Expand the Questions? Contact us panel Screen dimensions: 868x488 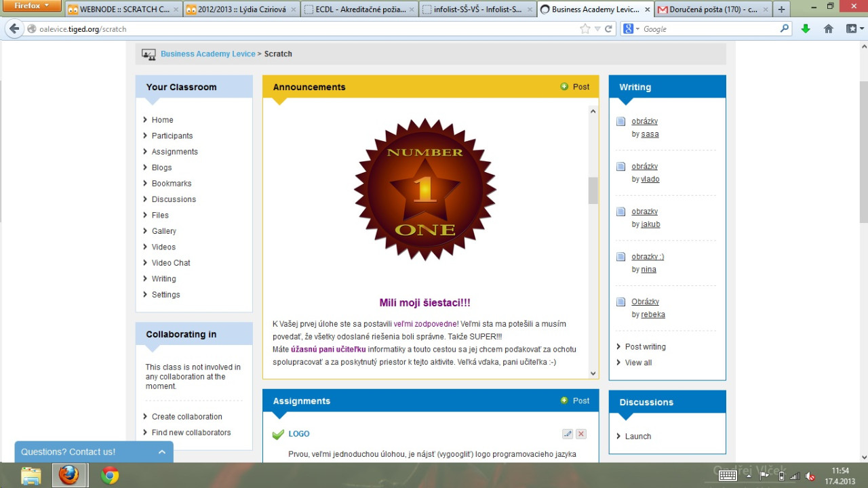(161, 452)
